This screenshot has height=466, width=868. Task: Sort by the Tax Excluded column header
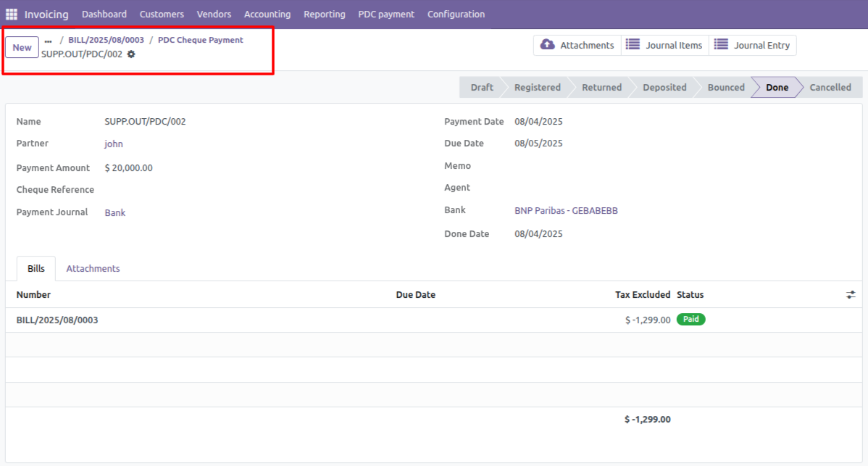click(x=643, y=295)
